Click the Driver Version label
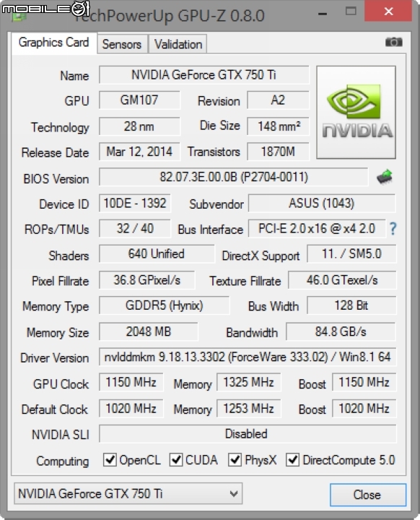This screenshot has width=420, height=520. pos(55,357)
